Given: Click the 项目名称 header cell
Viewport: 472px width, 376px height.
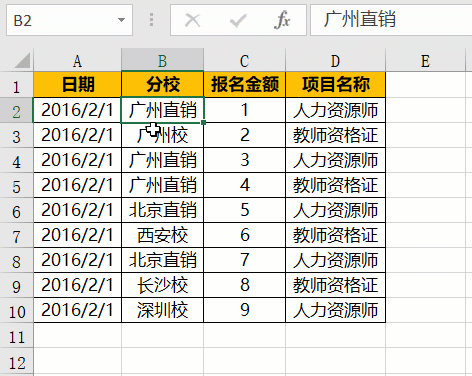Looking at the screenshot, I should coord(335,85).
